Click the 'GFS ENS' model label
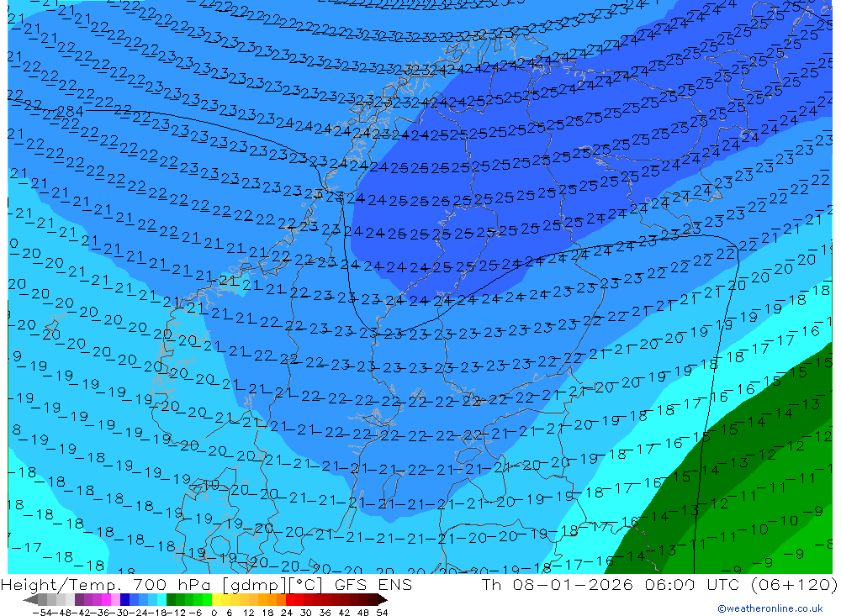This screenshot has height=616, width=841. [373, 584]
